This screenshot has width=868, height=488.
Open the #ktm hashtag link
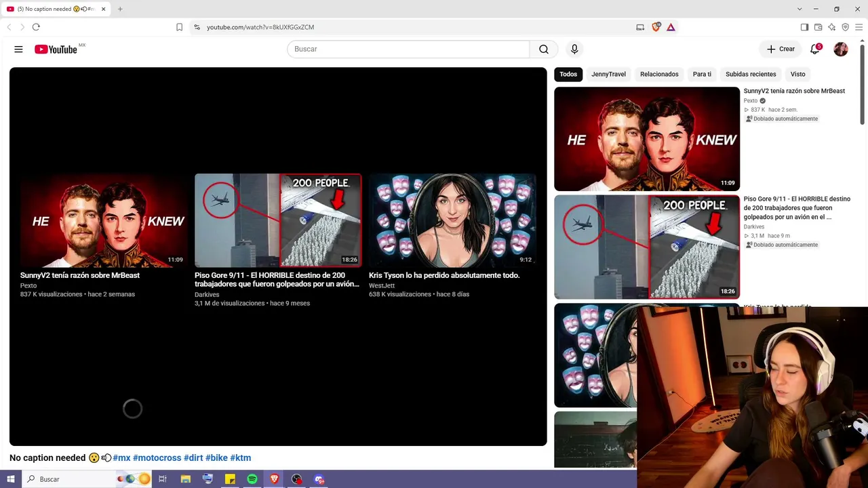point(241,458)
